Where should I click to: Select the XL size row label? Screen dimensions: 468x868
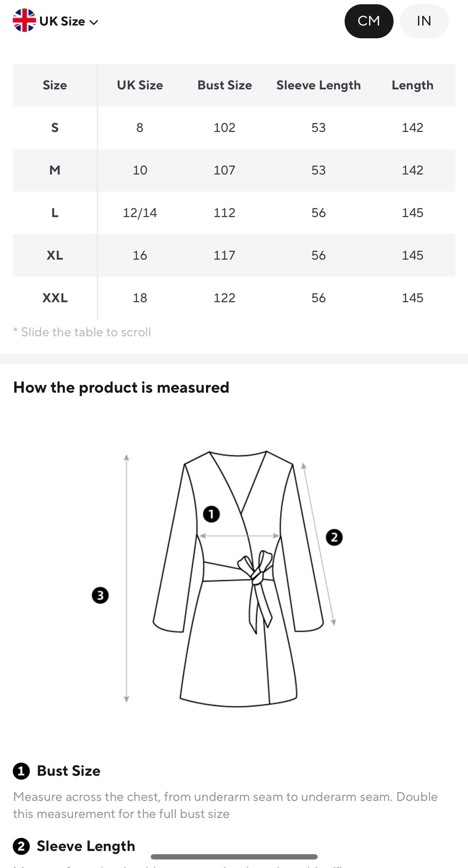pos(55,255)
